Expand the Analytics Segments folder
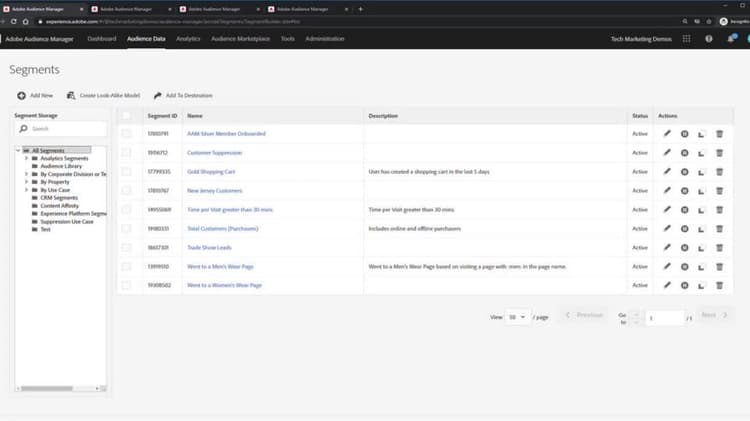750x421 pixels. click(x=26, y=158)
